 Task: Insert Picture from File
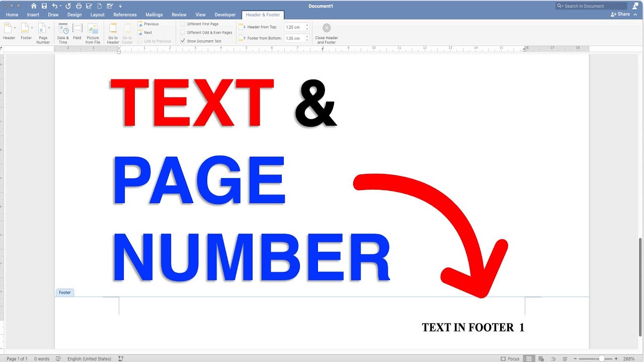93,33
